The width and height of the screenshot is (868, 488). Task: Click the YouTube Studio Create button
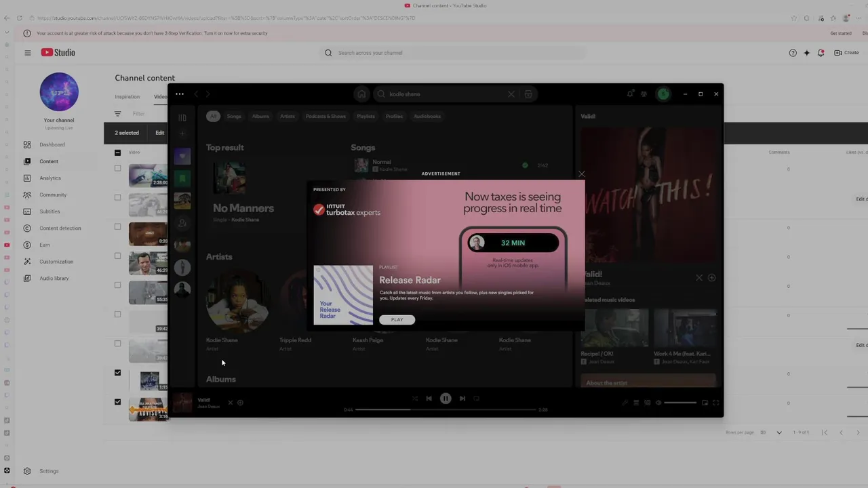click(x=847, y=53)
